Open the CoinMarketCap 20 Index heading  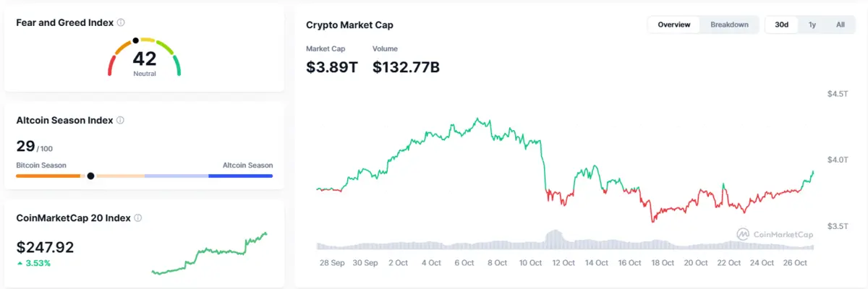pos(74,217)
